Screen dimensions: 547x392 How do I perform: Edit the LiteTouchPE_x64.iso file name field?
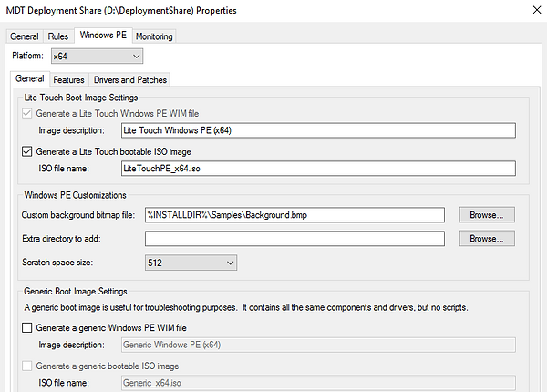318,169
